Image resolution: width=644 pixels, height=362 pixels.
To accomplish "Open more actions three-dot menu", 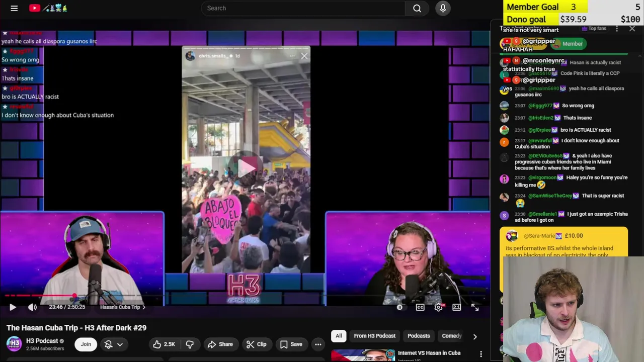I will tap(318, 344).
